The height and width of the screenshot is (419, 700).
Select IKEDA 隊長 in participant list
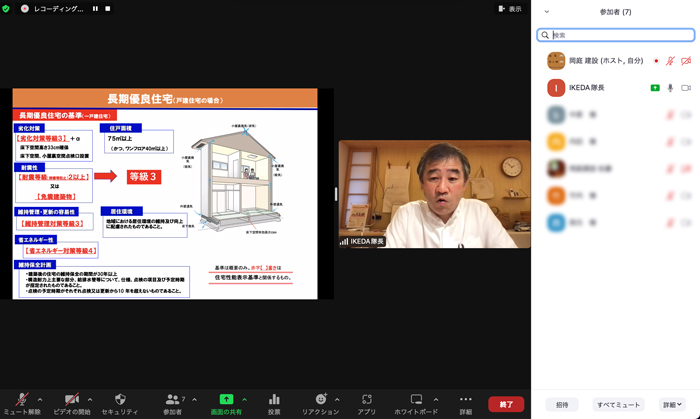[x=615, y=88]
